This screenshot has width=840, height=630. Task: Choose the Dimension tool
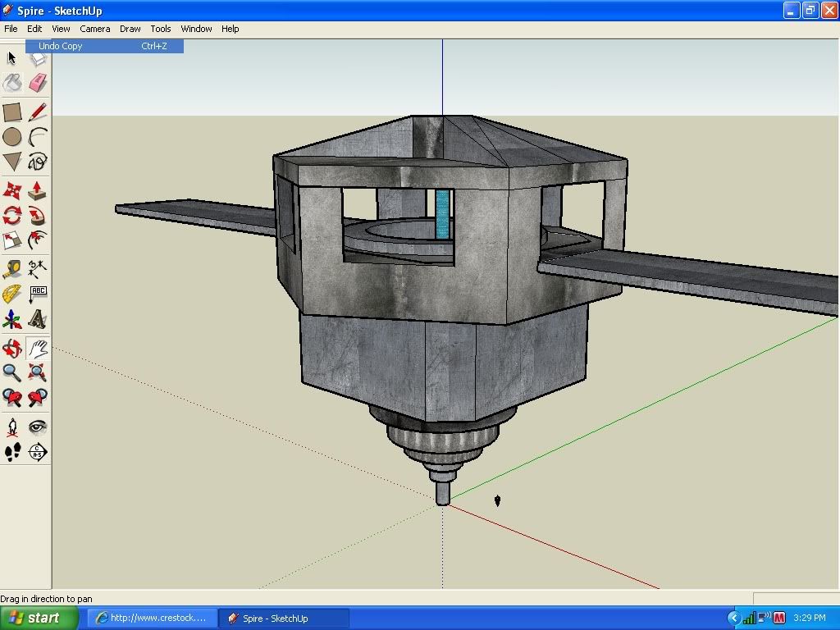pyautogui.click(x=38, y=269)
